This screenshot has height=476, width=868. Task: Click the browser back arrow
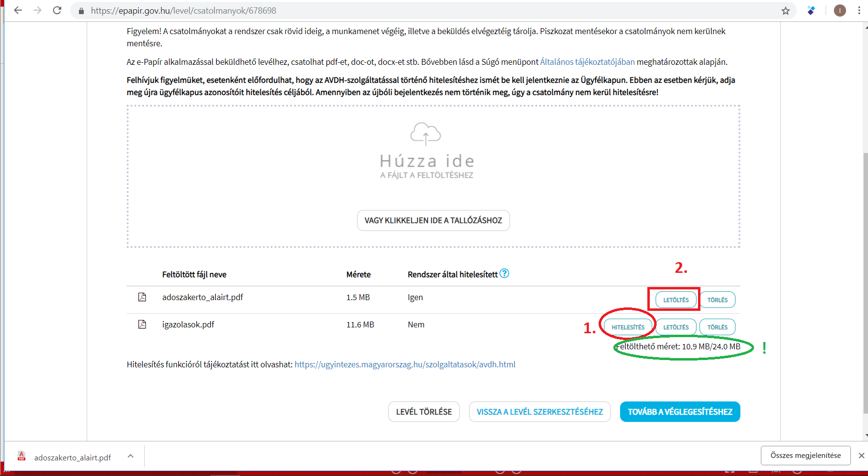point(18,10)
